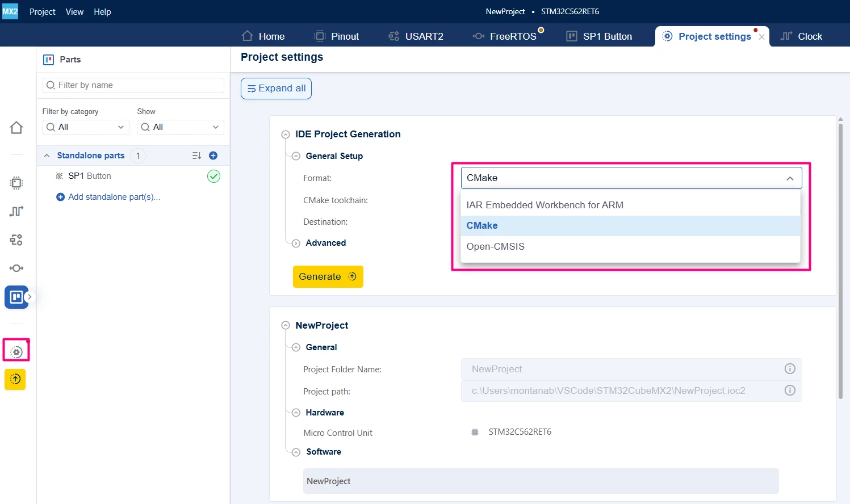Viewport: 850px width, 504px height.
Task: Switch to the Home tab
Action: pos(263,36)
